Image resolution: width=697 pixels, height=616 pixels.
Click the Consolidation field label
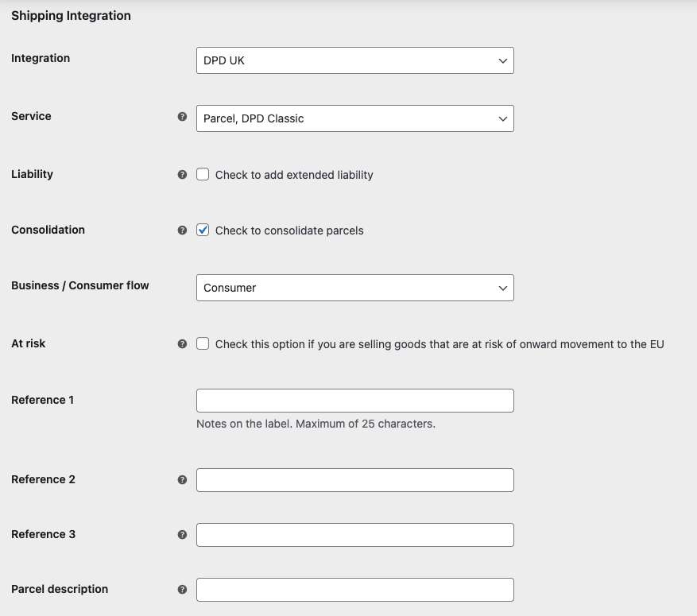click(48, 230)
